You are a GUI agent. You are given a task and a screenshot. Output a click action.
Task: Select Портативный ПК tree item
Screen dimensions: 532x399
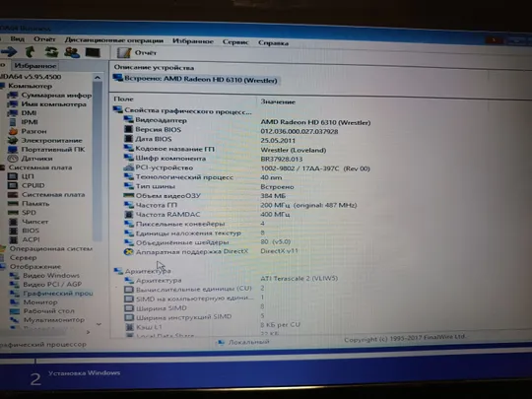coord(46,150)
